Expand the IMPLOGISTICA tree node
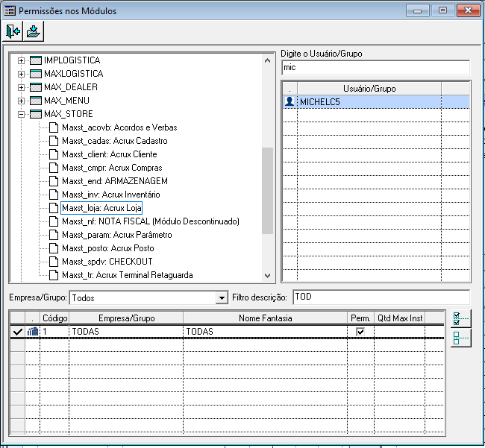 click(21, 60)
